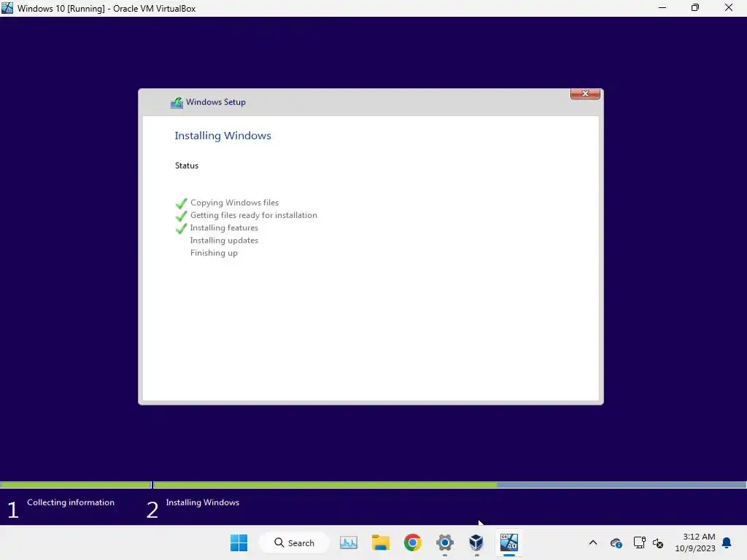The height and width of the screenshot is (560, 747).
Task: Close the Windows Setup dialog
Action: pos(585,94)
